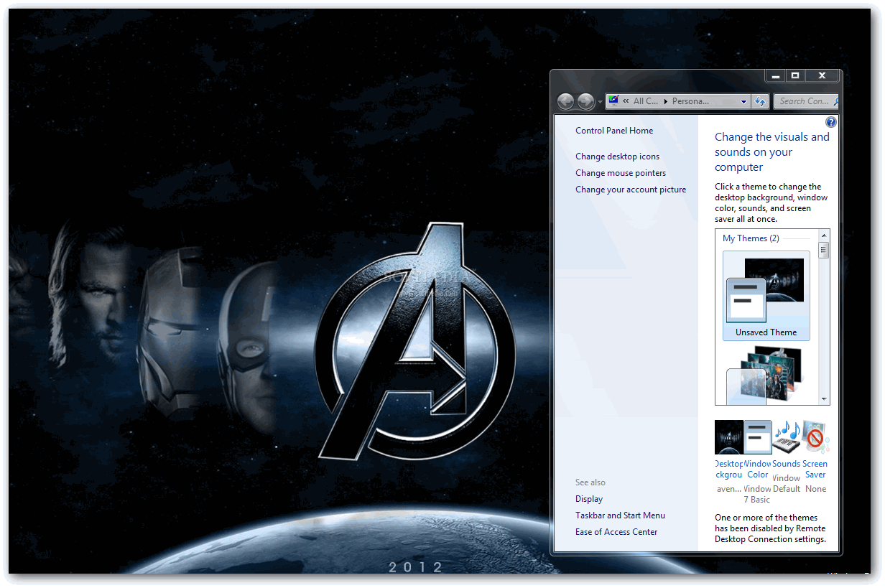Click the Sounds link text

pyautogui.click(x=786, y=465)
